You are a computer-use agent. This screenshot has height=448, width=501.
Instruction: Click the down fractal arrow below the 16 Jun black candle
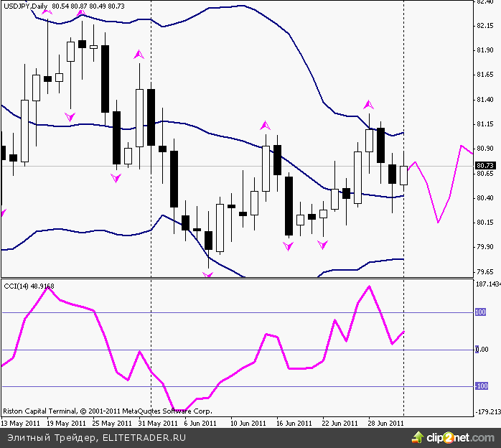click(289, 246)
